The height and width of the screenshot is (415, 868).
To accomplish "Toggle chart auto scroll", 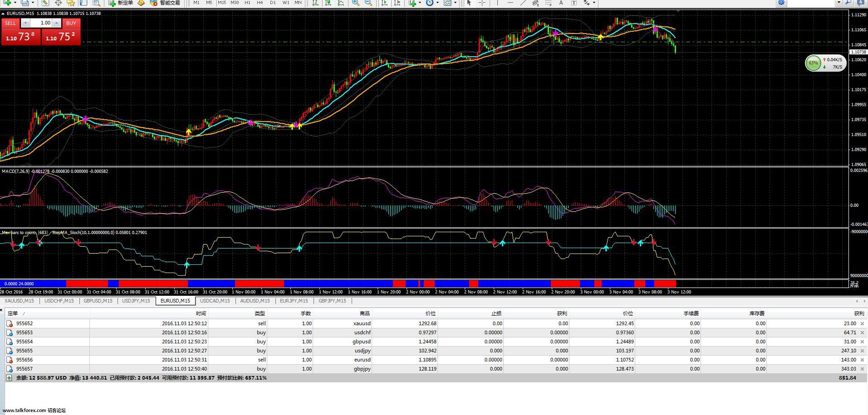I will [385, 2].
